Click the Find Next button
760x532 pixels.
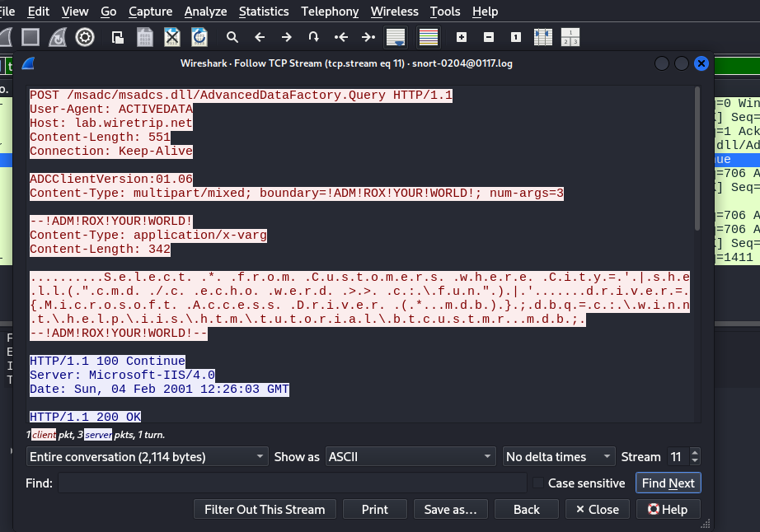[668, 483]
